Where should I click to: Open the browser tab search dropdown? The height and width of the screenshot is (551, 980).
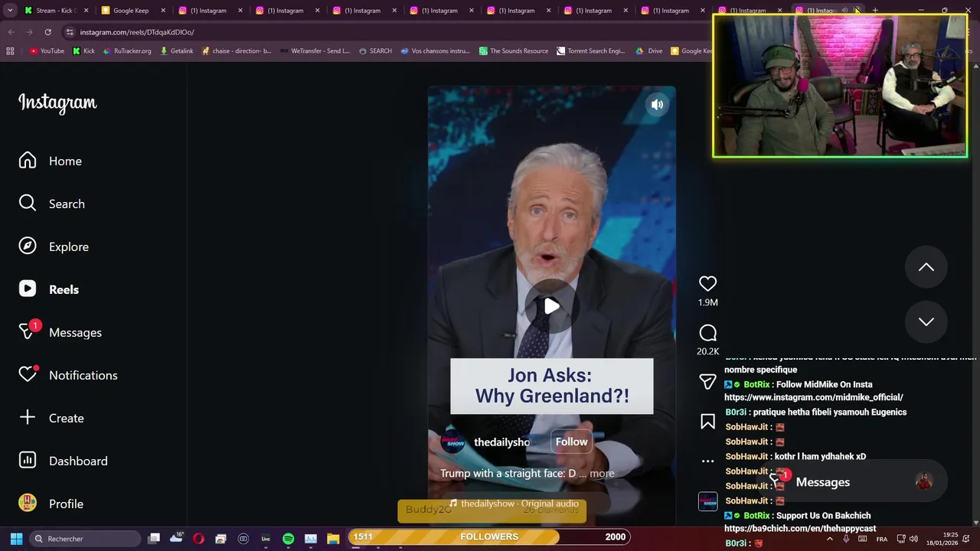[x=9, y=11]
